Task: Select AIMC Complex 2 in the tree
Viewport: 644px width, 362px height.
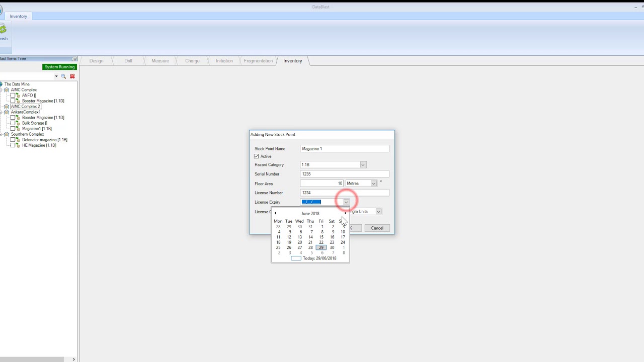Action: [25, 107]
